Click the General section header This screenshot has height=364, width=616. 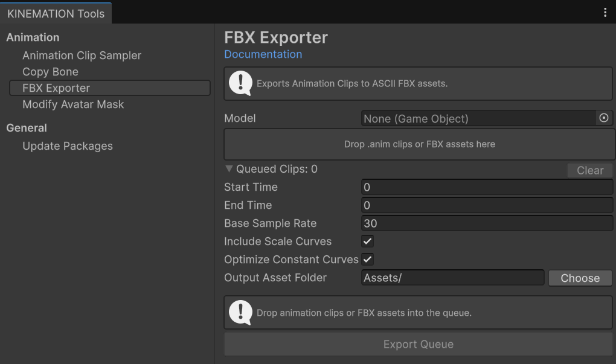point(27,128)
